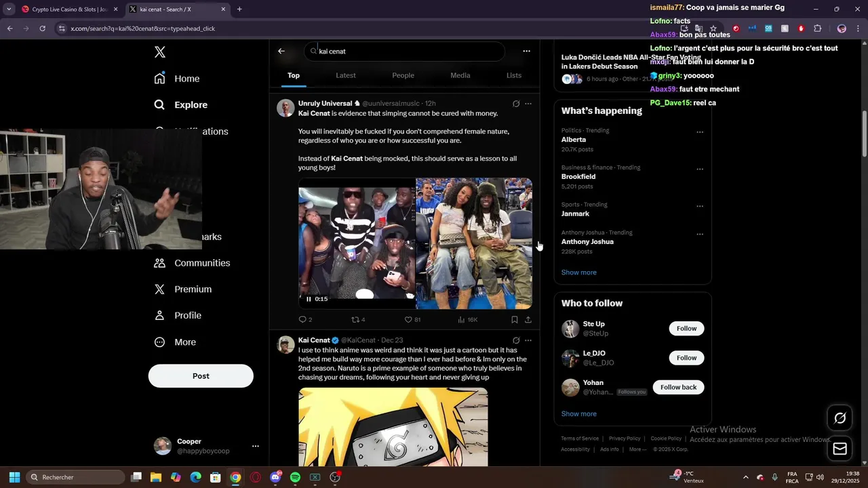
Task: Open options for Anthony Joshua trend
Action: (700, 235)
